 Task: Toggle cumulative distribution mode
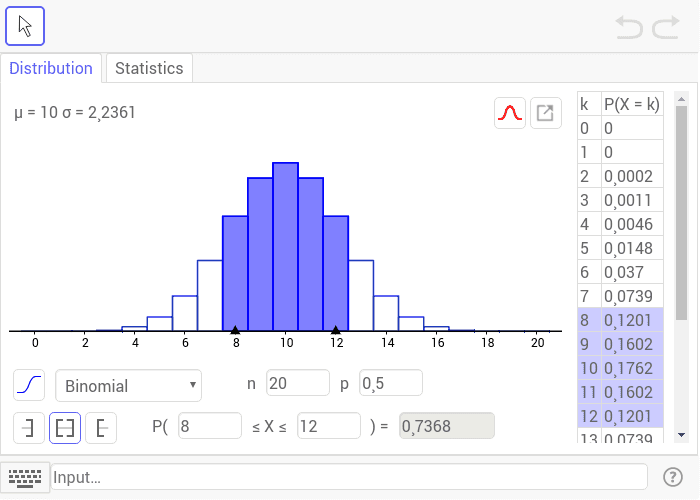29,385
